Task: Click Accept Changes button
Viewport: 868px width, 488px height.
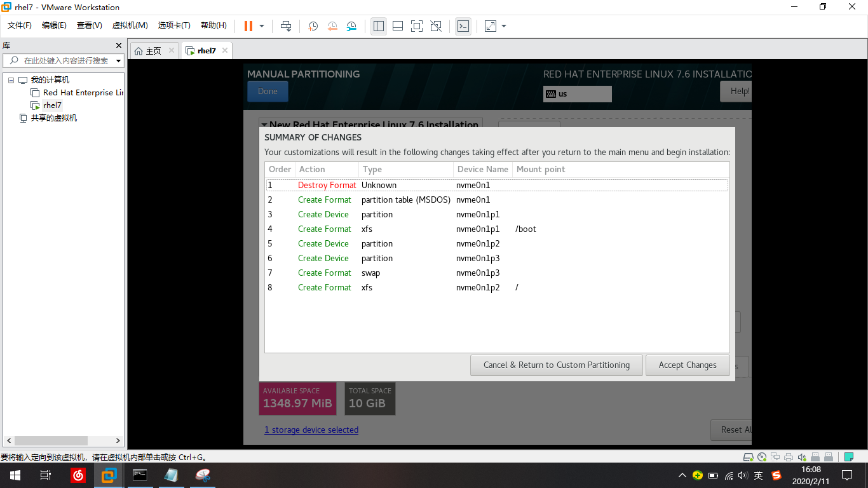Action: (x=688, y=365)
